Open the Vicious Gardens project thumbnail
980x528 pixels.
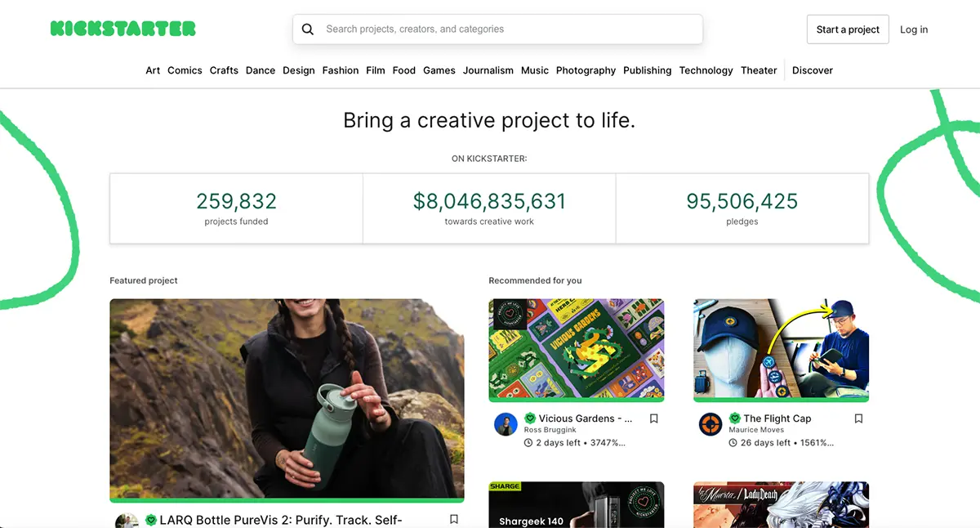point(577,349)
